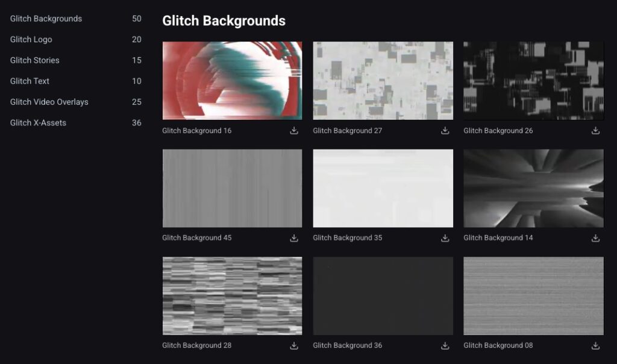The width and height of the screenshot is (617, 364).
Task: Click the Glitch Background 35 title label
Action: [x=347, y=238]
